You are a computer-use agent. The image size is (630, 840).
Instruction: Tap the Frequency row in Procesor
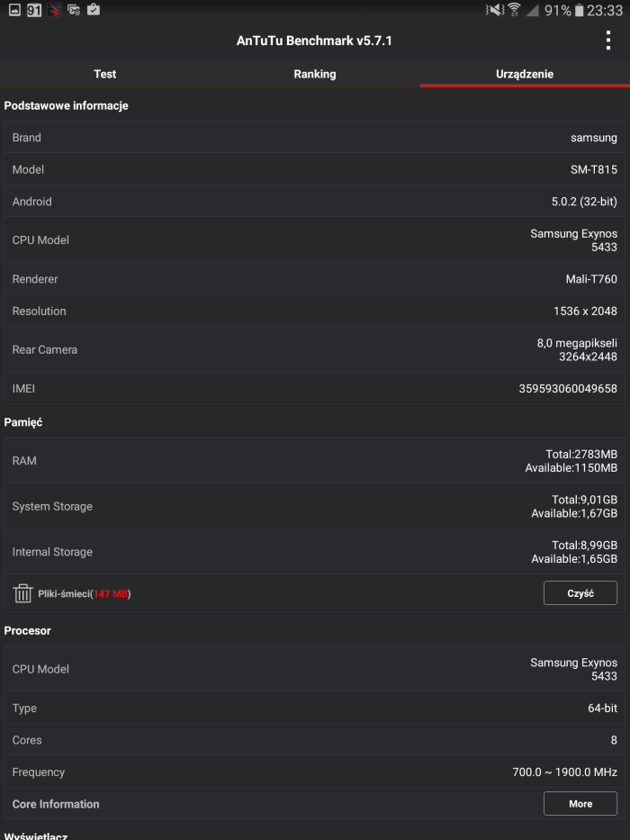315,772
